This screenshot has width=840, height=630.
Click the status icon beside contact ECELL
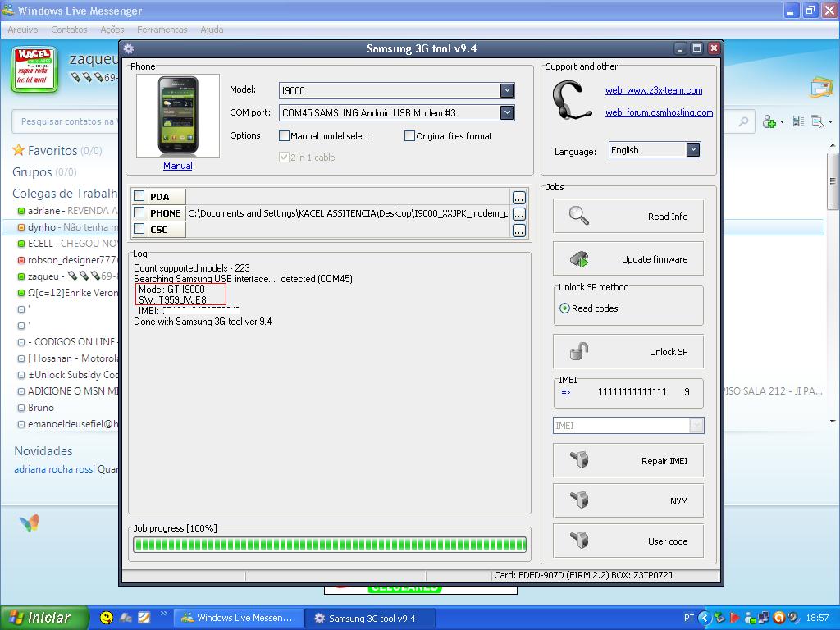21,243
